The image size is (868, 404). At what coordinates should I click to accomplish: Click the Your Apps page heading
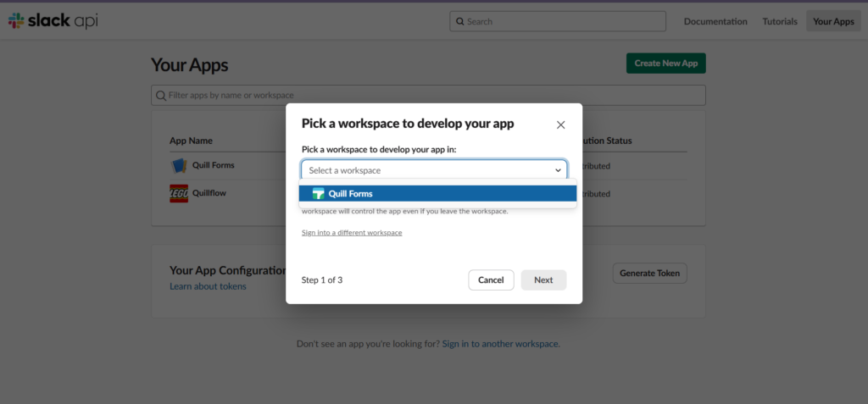(190, 64)
